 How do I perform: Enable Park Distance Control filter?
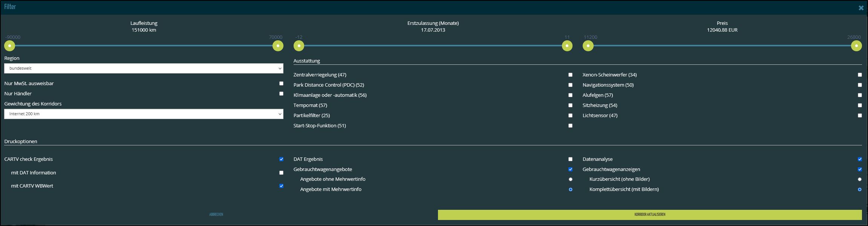[570, 85]
